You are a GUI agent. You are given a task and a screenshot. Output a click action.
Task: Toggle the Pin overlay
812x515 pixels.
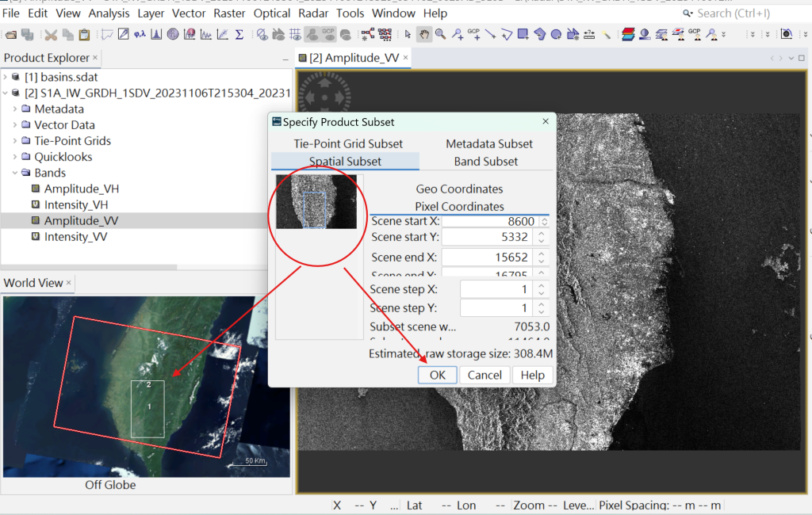pyautogui.click(x=312, y=35)
